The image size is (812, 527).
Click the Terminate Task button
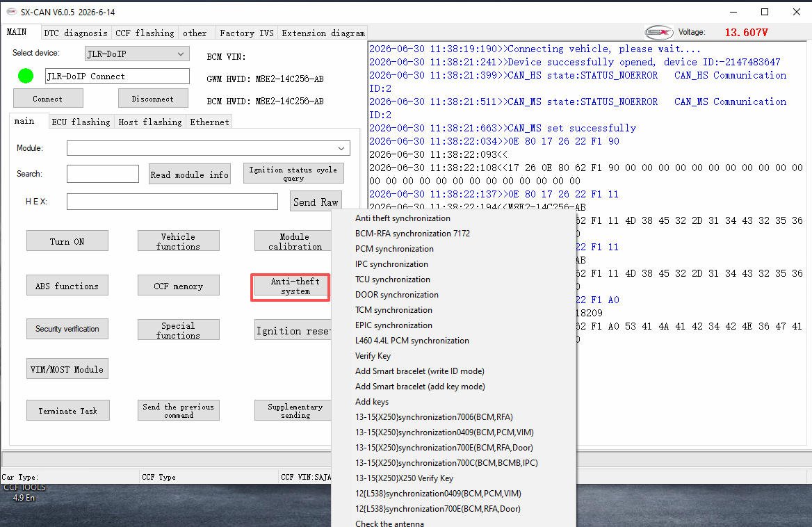tap(68, 410)
